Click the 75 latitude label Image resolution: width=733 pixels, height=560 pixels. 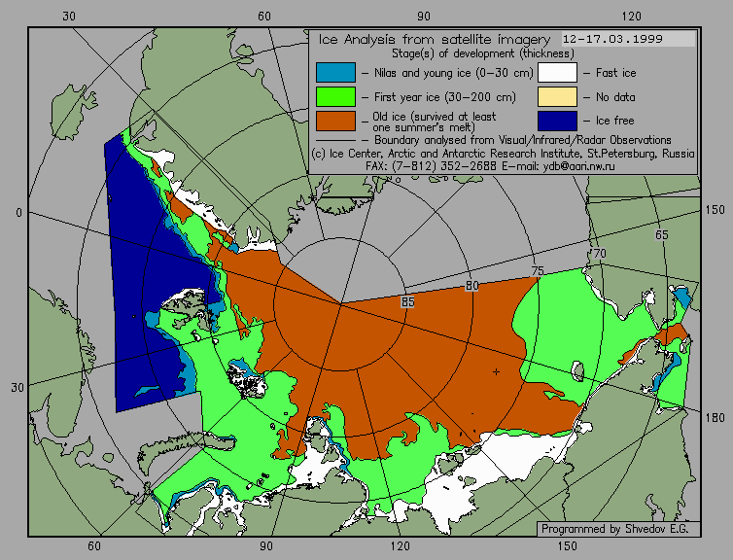coord(538,270)
